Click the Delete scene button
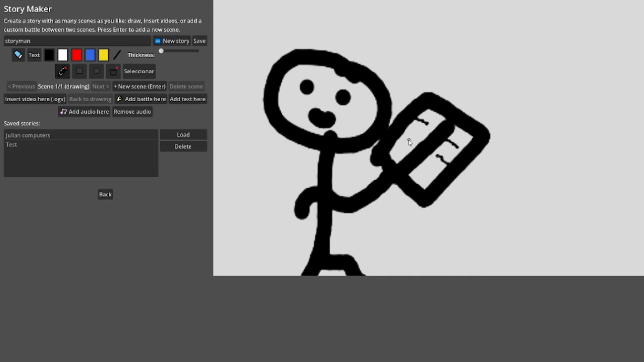 pyautogui.click(x=186, y=86)
